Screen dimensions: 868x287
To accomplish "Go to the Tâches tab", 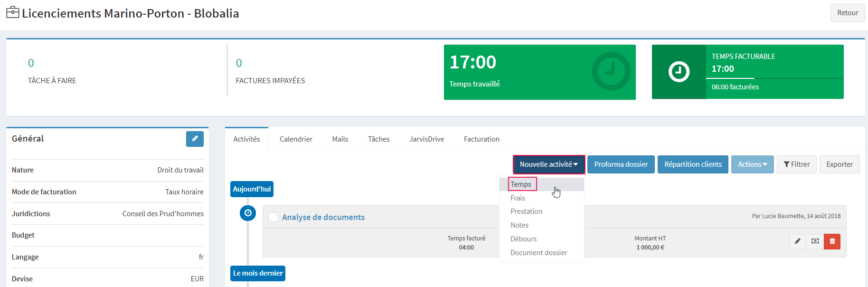I will click(x=378, y=139).
